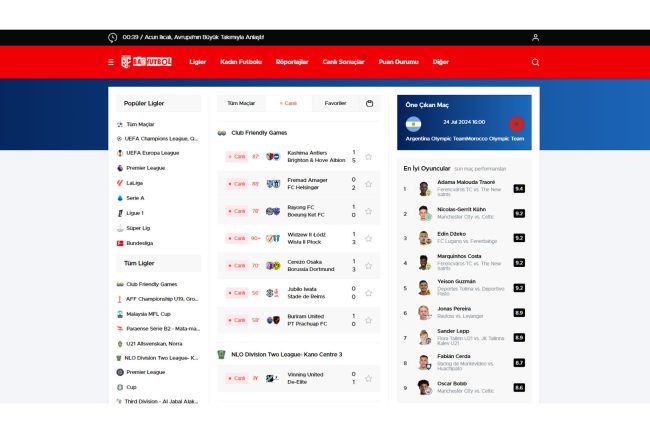Screen dimensions: 650x433
Task: Expand the Club Friendly Games section header
Action: pyautogui.click(x=259, y=132)
